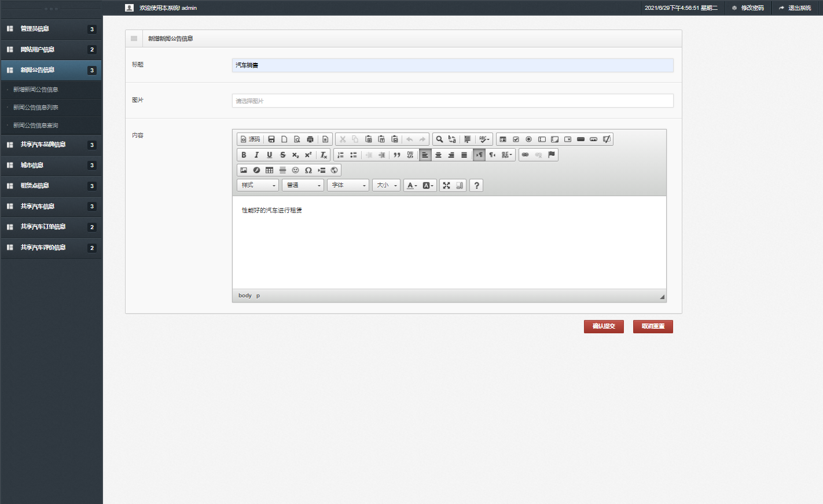Insert a block quote
Image resolution: width=823 pixels, height=504 pixels.
[397, 155]
